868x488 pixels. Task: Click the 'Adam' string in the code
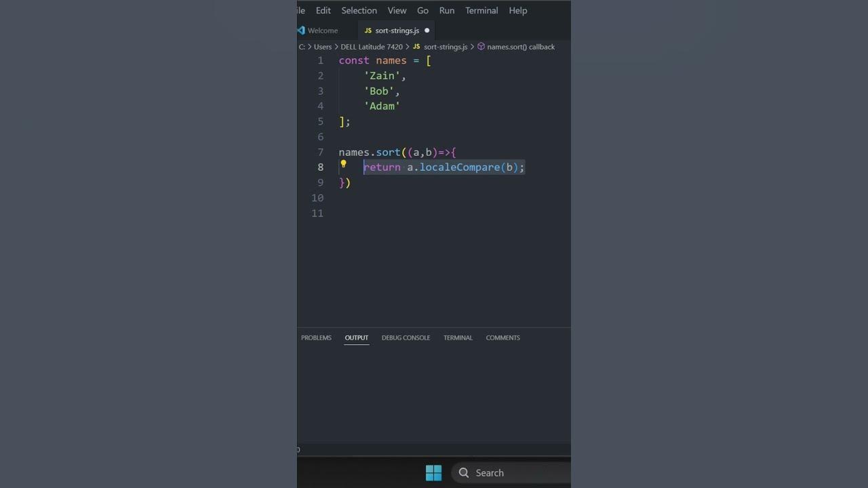coord(382,106)
